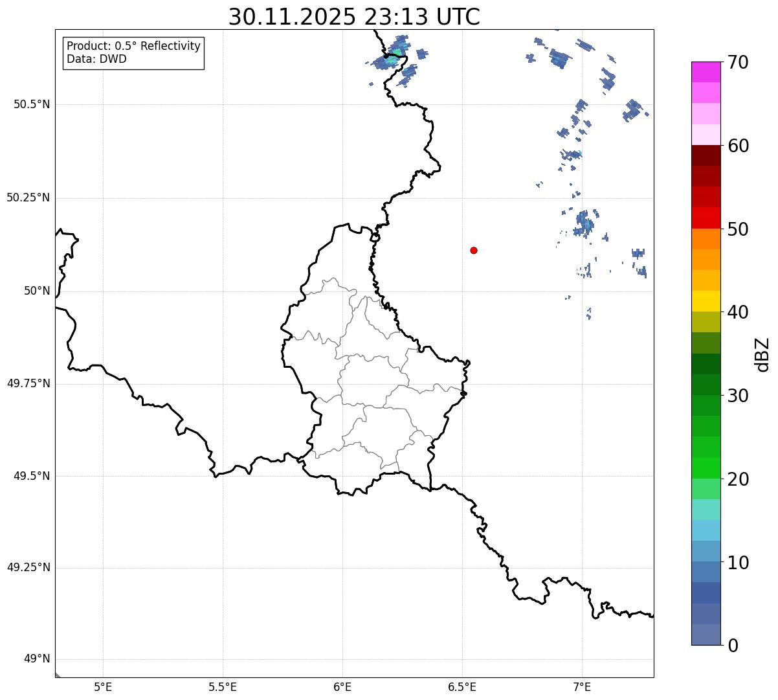Click the colorbar '10' tick label

click(x=739, y=563)
